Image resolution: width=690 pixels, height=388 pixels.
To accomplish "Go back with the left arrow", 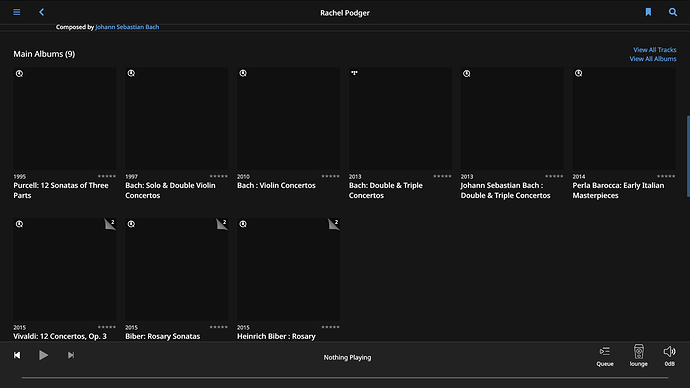I will coord(41,12).
